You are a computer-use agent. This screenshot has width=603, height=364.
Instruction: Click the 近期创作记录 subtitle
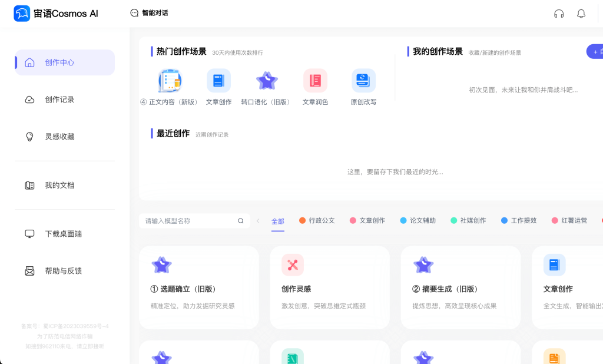(212, 135)
